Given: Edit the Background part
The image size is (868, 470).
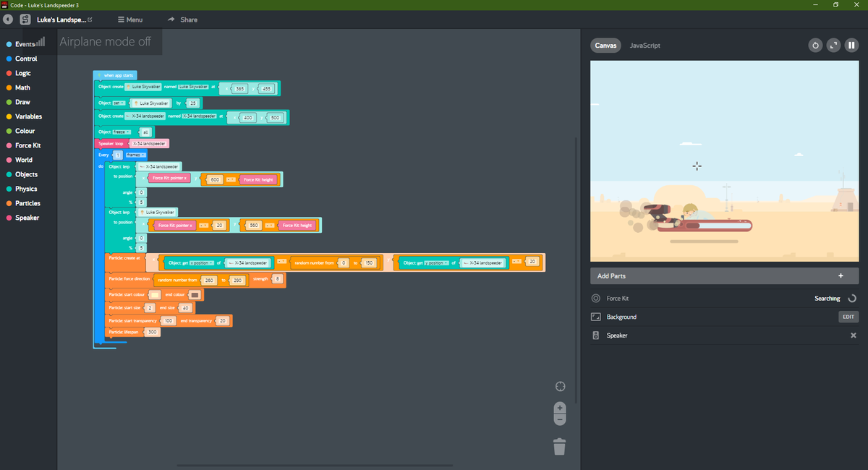Looking at the screenshot, I should coord(848,317).
